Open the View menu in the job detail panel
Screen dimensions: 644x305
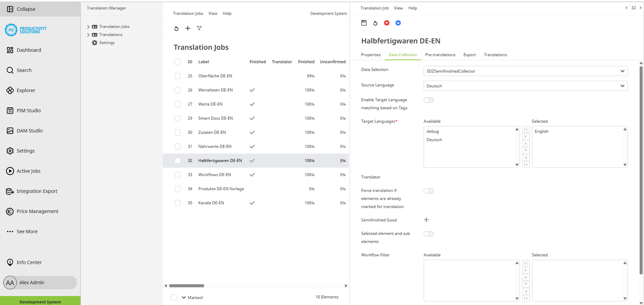[x=398, y=8]
